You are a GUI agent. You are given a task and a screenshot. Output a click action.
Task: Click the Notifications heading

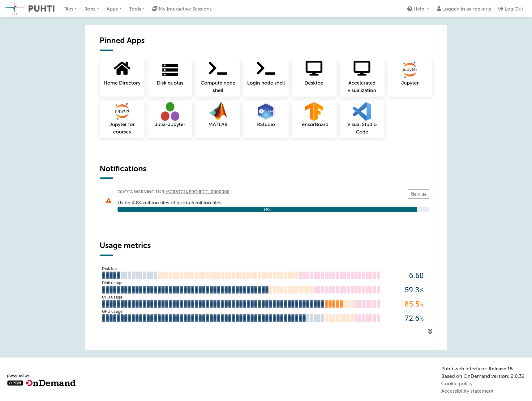coord(123,169)
